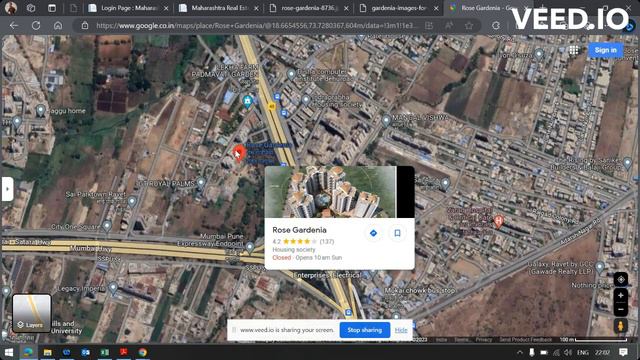Show your location on the map

621,280
